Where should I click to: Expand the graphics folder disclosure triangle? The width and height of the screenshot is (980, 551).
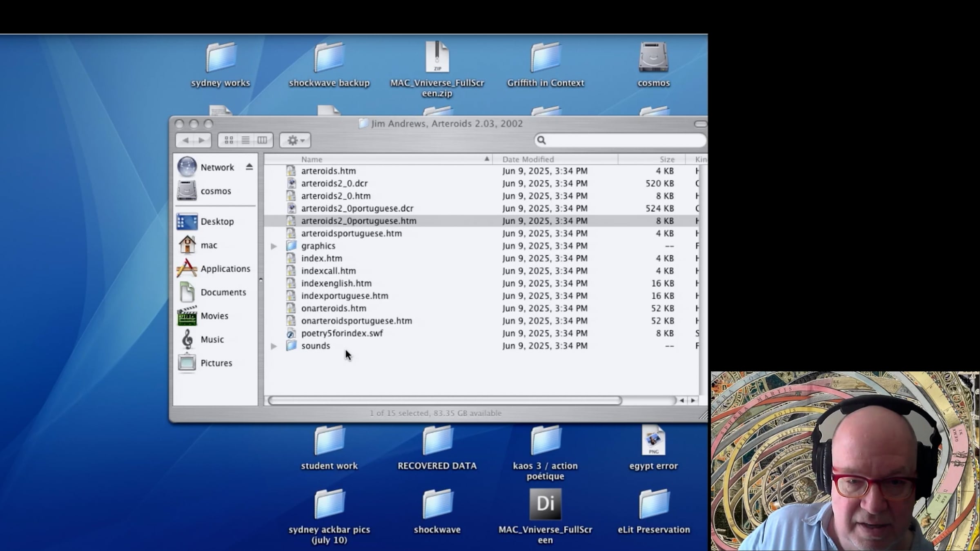[x=274, y=246]
